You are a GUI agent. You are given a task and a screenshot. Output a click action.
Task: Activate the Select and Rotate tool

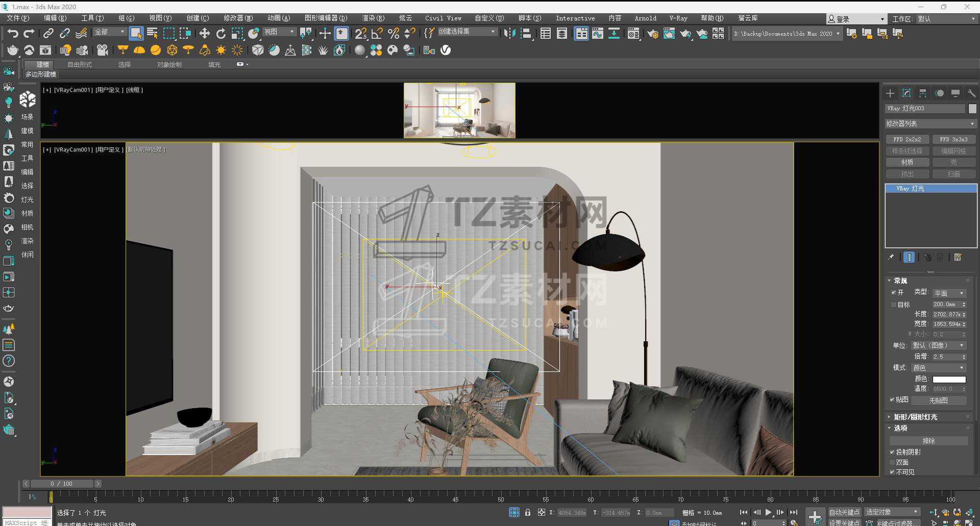220,34
